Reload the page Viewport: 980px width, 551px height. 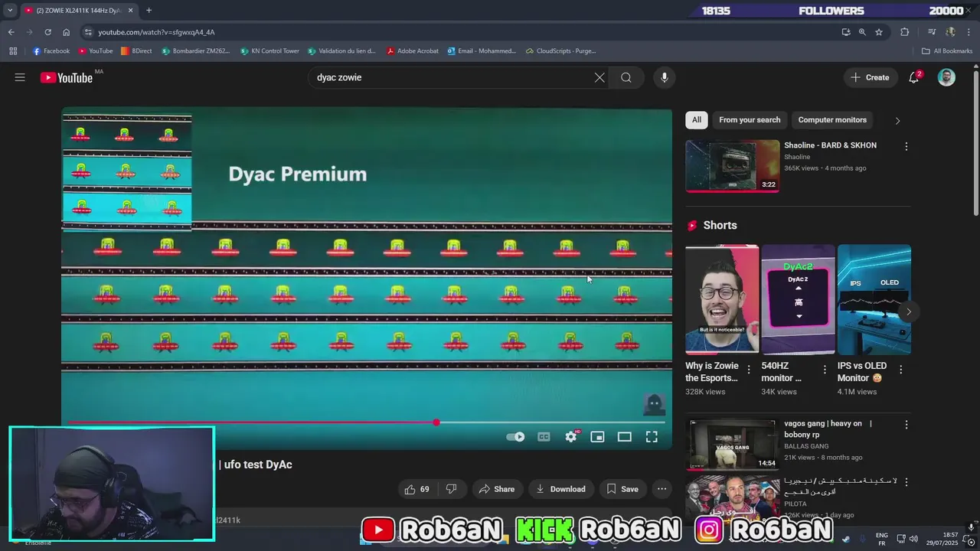click(47, 32)
